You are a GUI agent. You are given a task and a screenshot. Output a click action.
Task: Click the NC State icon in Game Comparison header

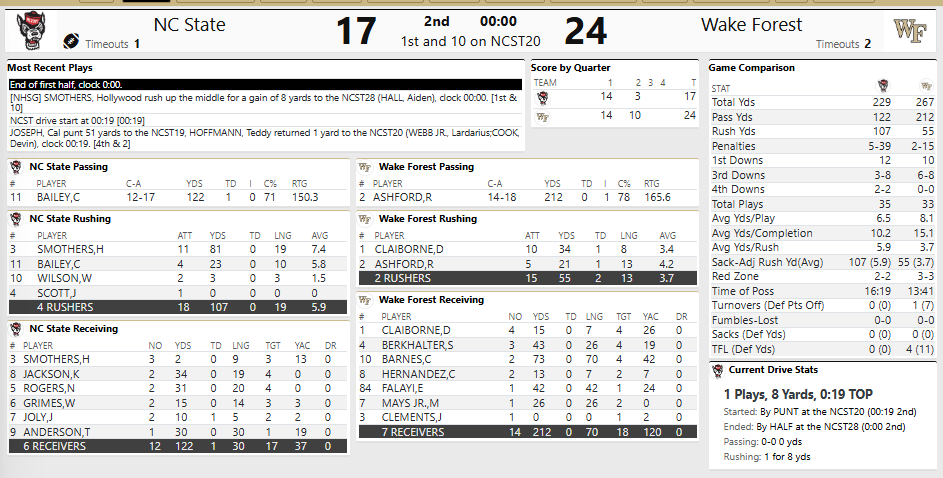[883, 86]
